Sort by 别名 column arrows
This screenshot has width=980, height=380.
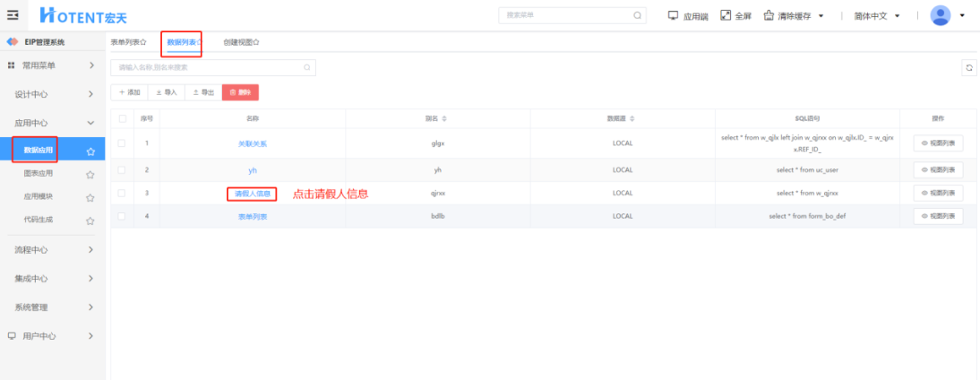tap(444, 118)
